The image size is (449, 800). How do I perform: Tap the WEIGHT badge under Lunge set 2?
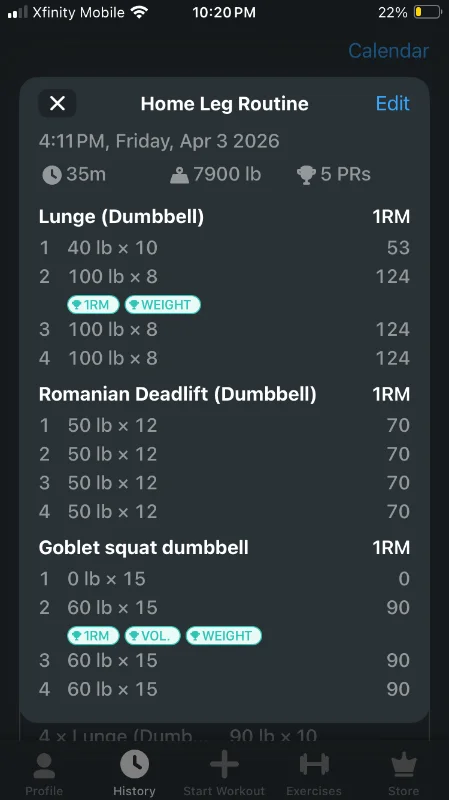point(162,305)
